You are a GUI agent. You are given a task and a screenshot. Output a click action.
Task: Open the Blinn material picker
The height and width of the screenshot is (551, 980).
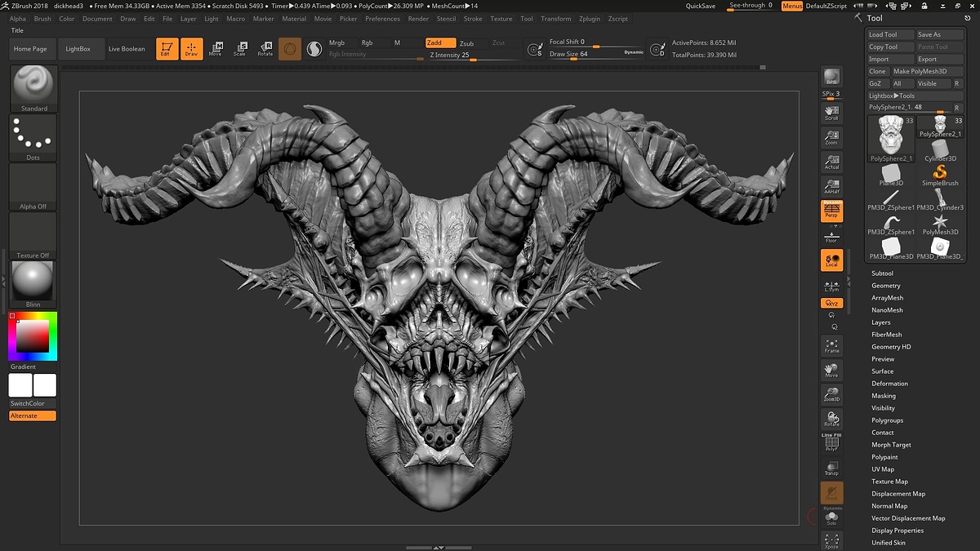coord(33,285)
